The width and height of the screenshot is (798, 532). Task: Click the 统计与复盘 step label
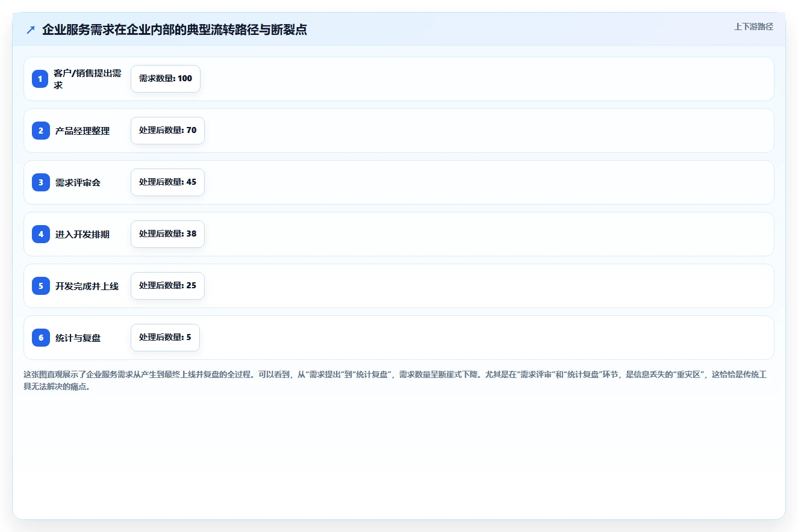pos(78,338)
